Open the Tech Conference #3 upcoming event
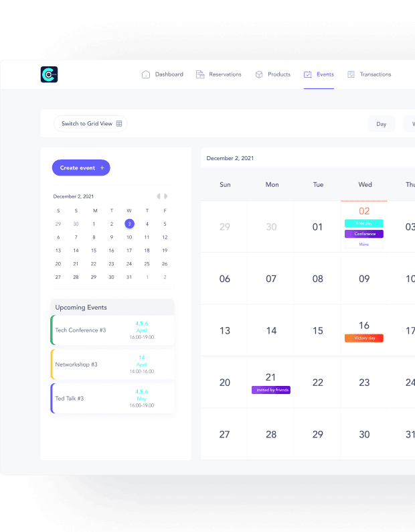Viewport: 415px width, 532px height. pos(112,330)
